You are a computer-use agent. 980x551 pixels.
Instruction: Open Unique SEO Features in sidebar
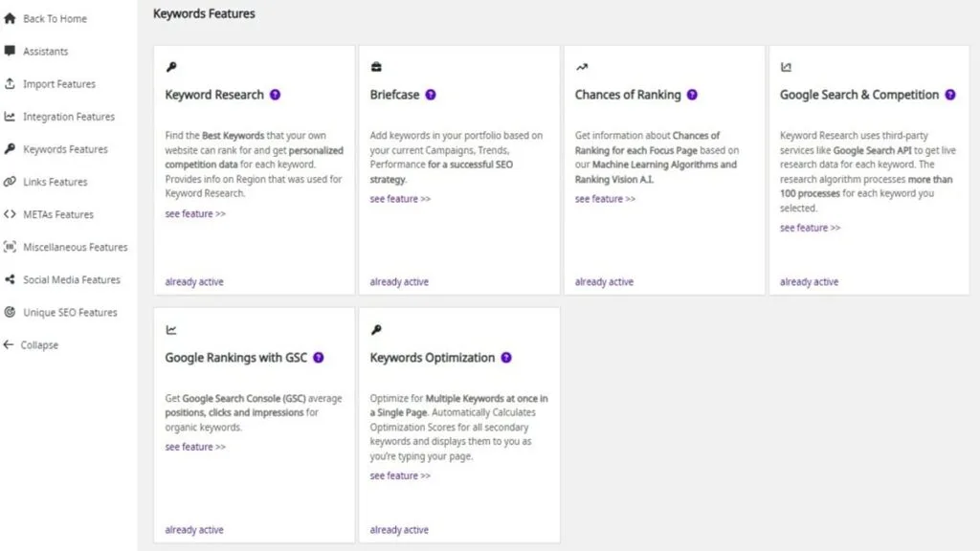point(70,313)
